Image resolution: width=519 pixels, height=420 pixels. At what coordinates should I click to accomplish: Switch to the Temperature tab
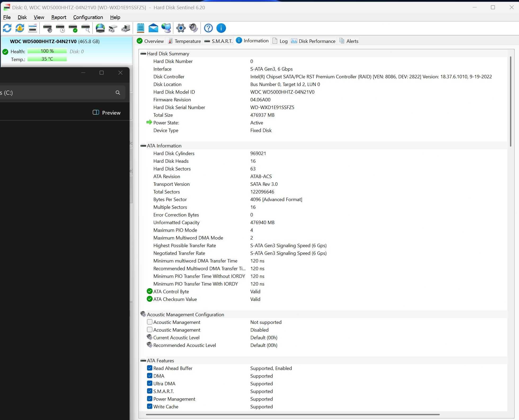[x=185, y=41]
